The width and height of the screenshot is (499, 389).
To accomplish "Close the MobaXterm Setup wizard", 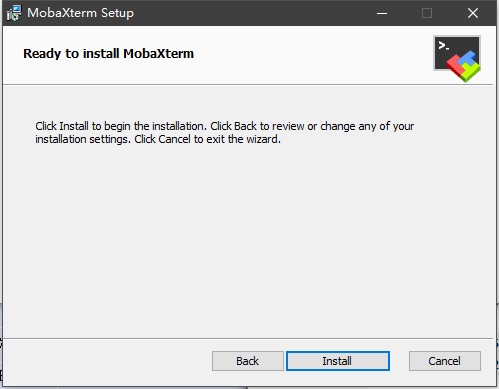I will point(473,13).
